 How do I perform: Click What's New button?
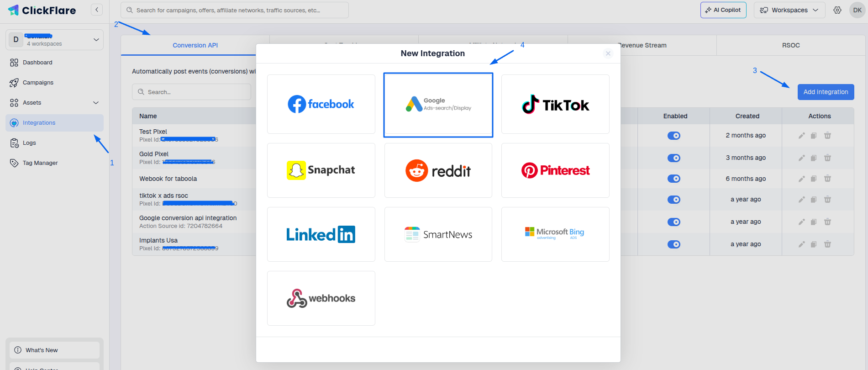[x=54, y=350]
